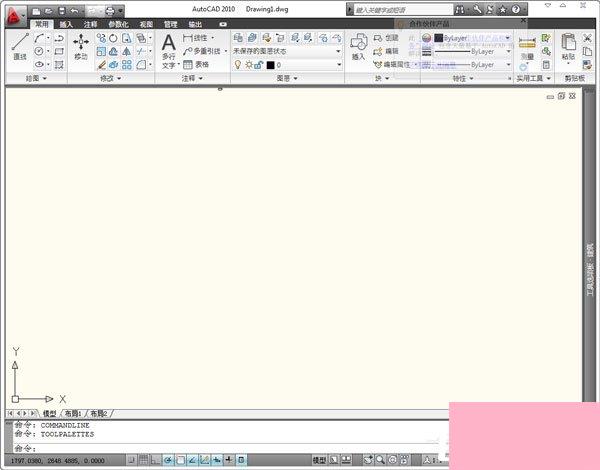Select the Move (移动) tool

pos(81,47)
